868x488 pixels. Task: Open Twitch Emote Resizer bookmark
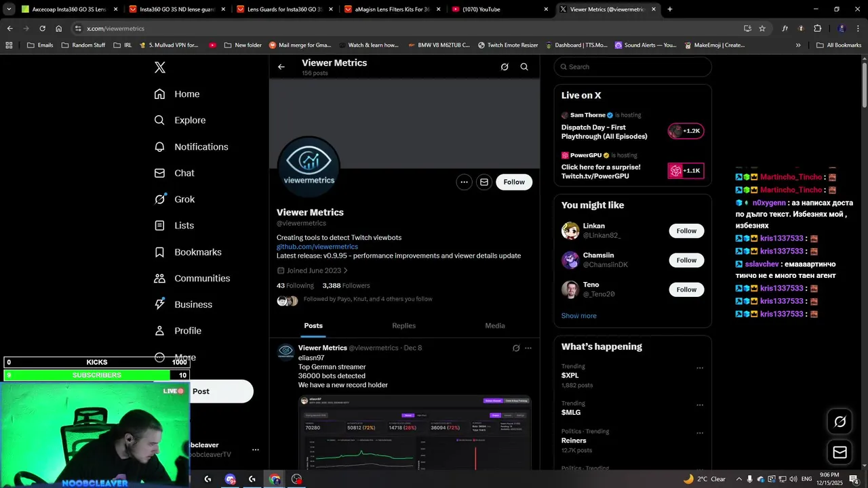tap(508, 45)
